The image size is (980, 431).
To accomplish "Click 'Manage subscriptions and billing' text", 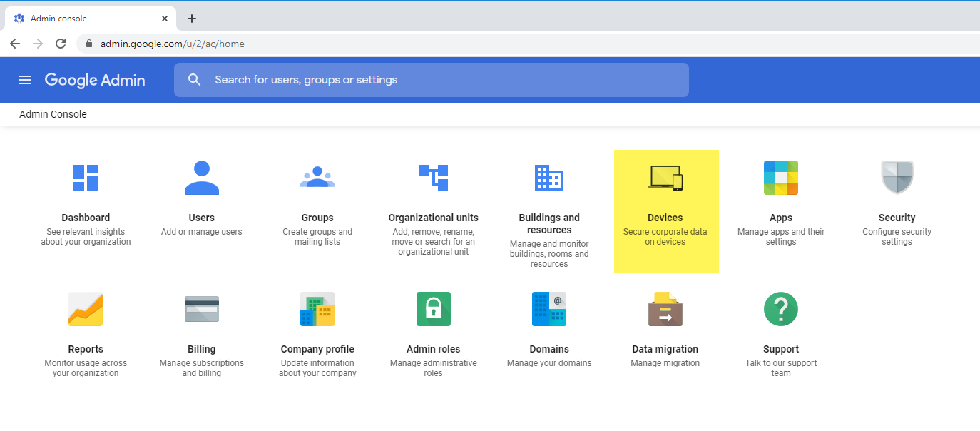I will point(202,368).
